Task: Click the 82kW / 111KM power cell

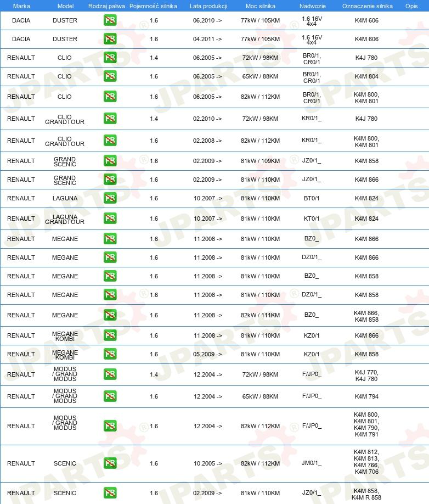Action: point(261,315)
